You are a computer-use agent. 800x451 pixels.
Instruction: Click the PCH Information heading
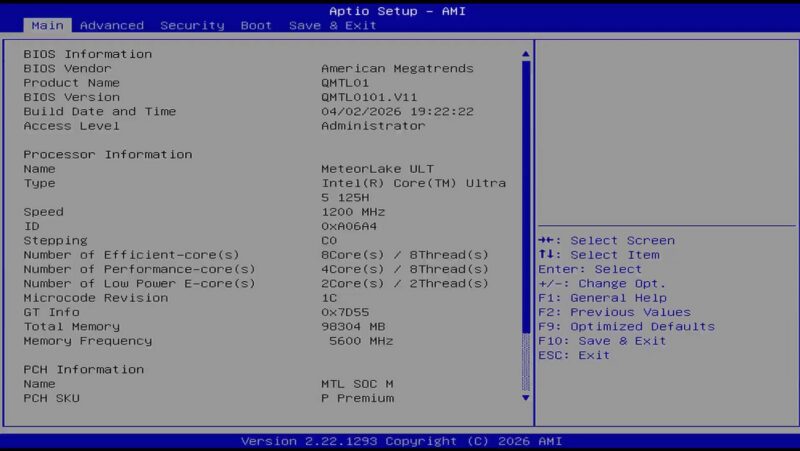point(84,369)
